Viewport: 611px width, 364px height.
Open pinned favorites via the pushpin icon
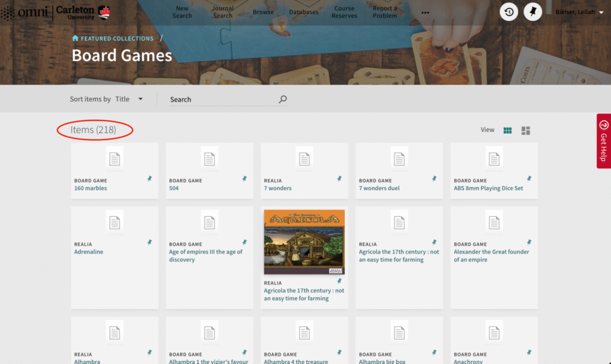click(532, 12)
